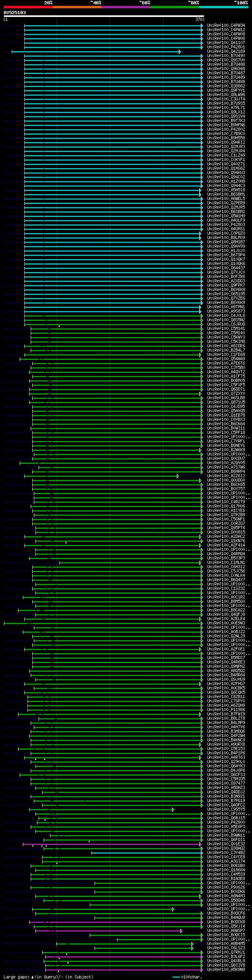Image resolution: width=252 pixels, height=980 pixels.
Task: View entry UniRef100_Q38862
Action: pos(226,86)
